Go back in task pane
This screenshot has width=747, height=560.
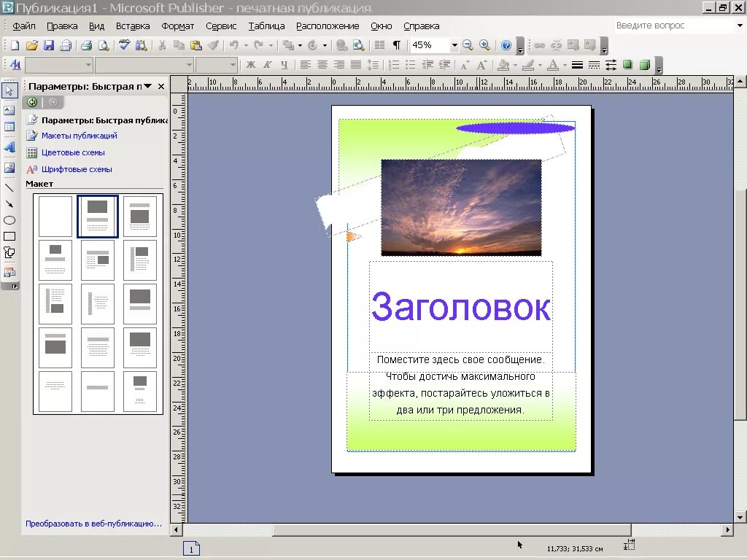tap(32, 102)
